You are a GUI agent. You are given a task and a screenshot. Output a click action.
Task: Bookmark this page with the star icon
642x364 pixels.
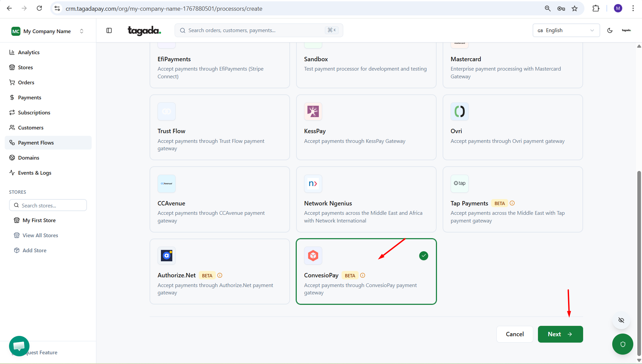click(x=574, y=8)
